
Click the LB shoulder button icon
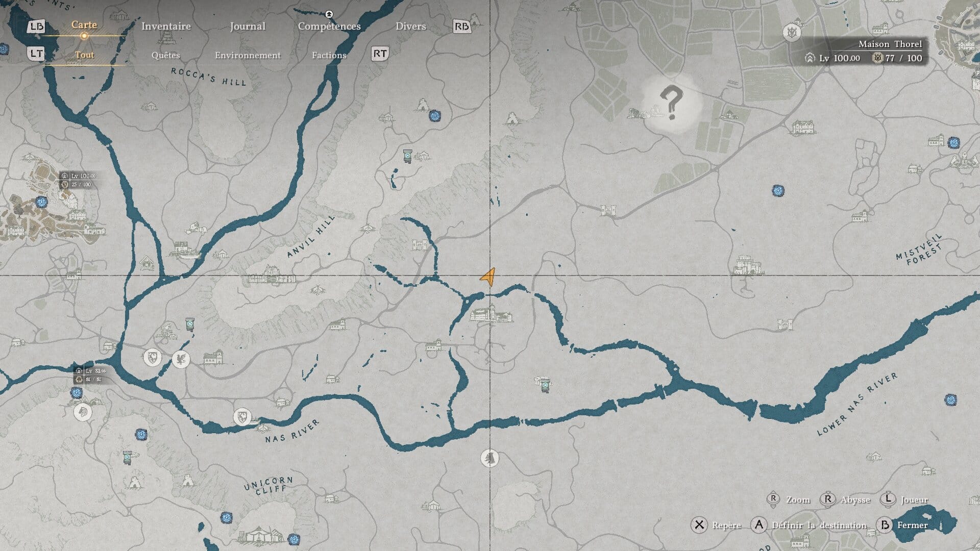(x=36, y=27)
